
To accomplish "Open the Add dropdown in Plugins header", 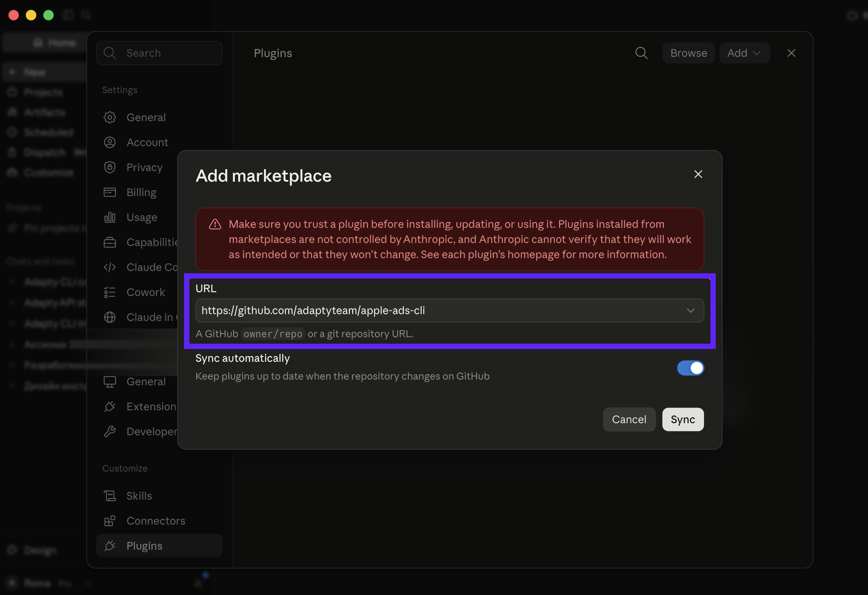I will (x=744, y=53).
